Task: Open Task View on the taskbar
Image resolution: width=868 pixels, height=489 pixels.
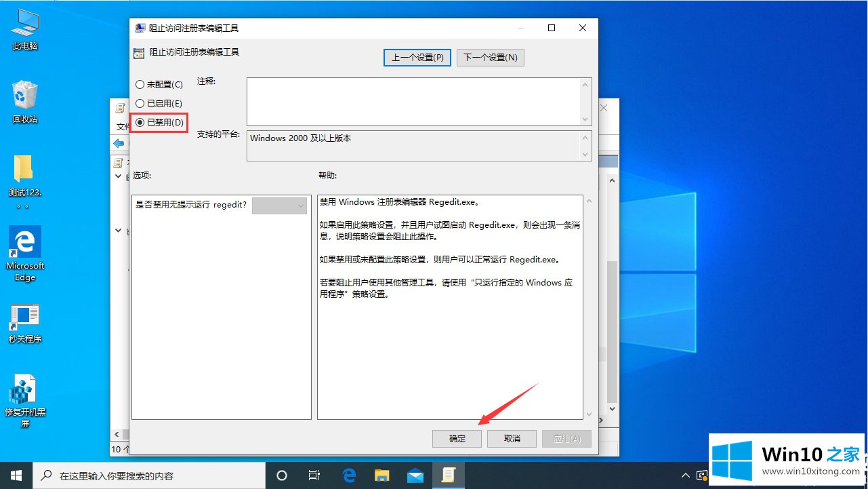Action: (x=314, y=475)
